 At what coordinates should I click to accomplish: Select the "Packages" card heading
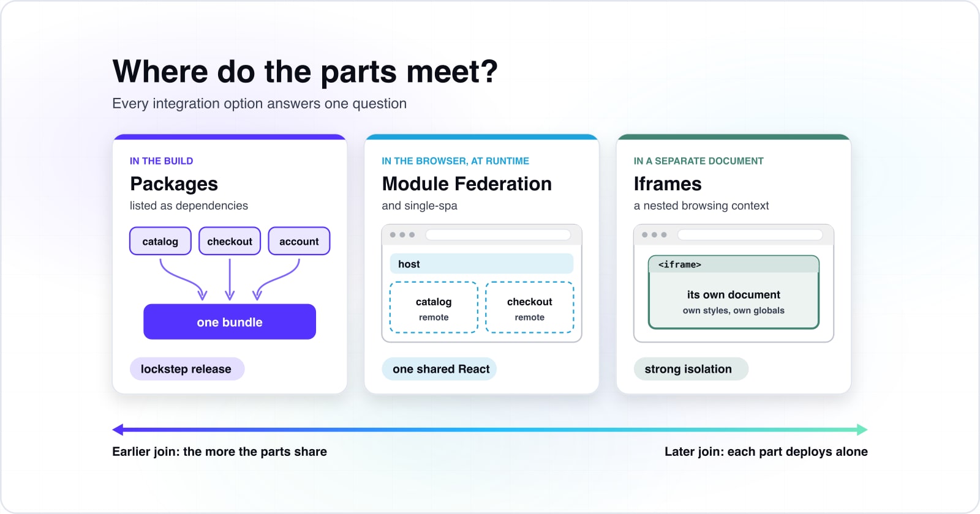coord(174,184)
